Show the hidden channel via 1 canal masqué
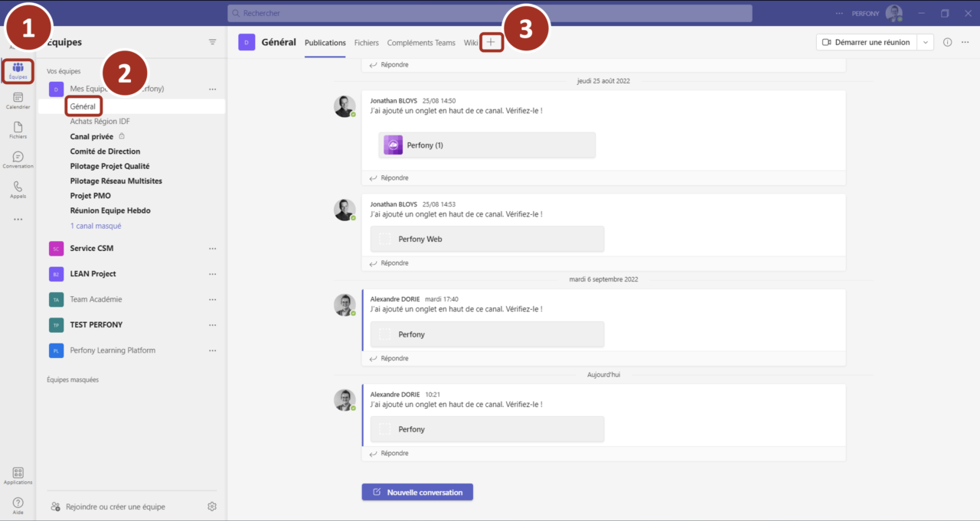 [95, 225]
